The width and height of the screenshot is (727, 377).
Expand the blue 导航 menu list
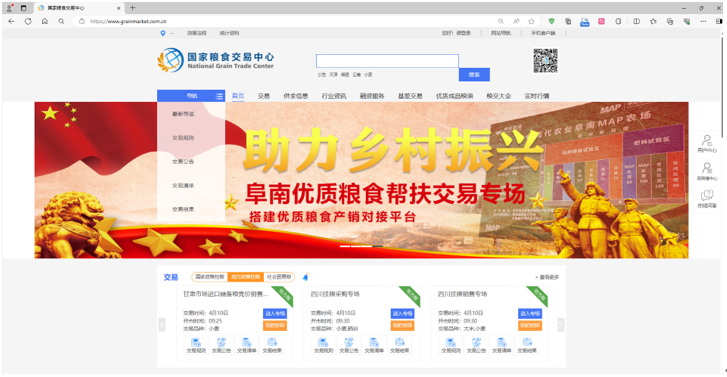pyautogui.click(x=191, y=96)
